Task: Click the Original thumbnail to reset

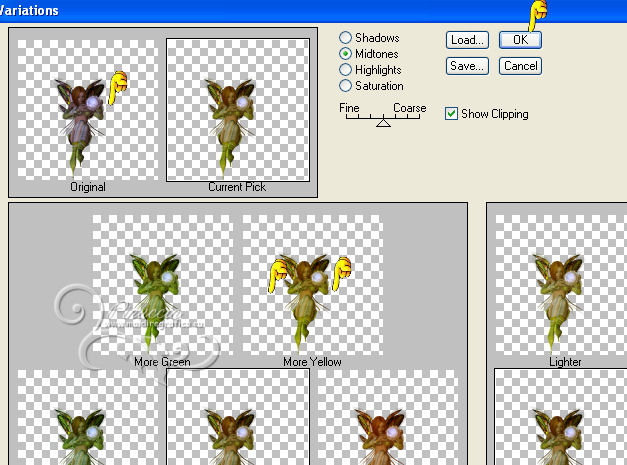Action: click(x=88, y=110)
